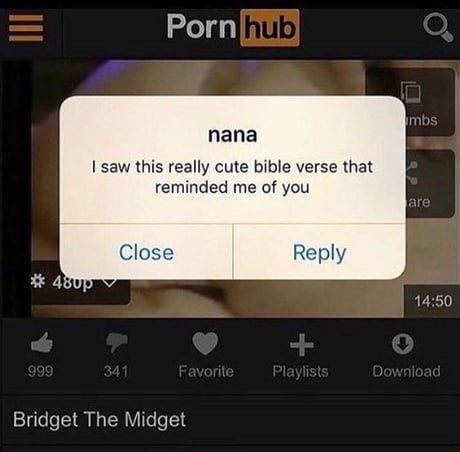This screenshot has width=460, height=452.
Task: Tap the magnifying glass search icon
Action: [438, 29]
